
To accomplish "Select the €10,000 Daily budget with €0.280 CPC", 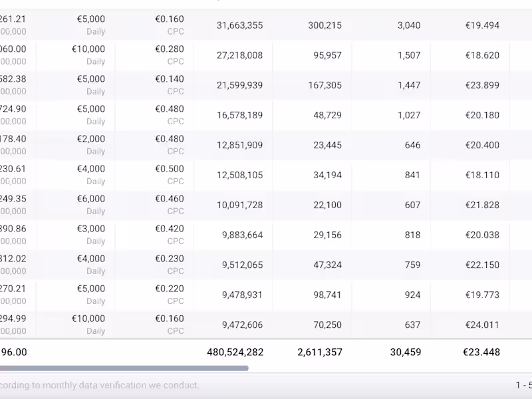I will pyautogui.click(x=88, y=55).
